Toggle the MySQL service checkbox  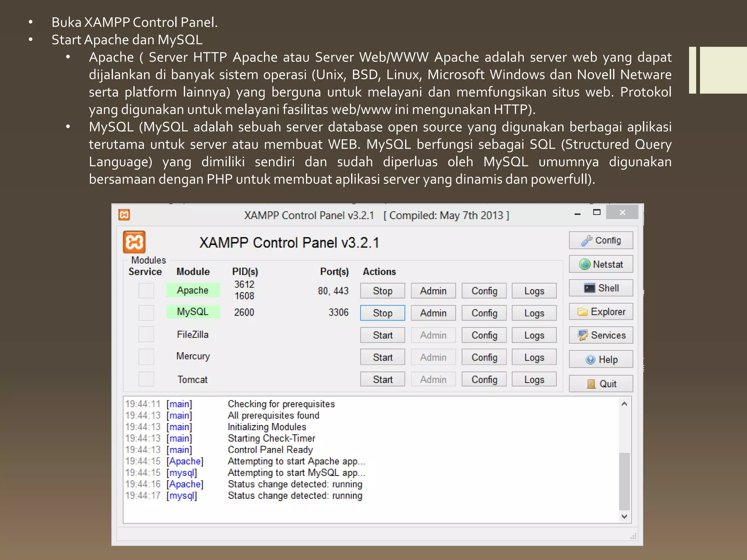click(146, 312)
